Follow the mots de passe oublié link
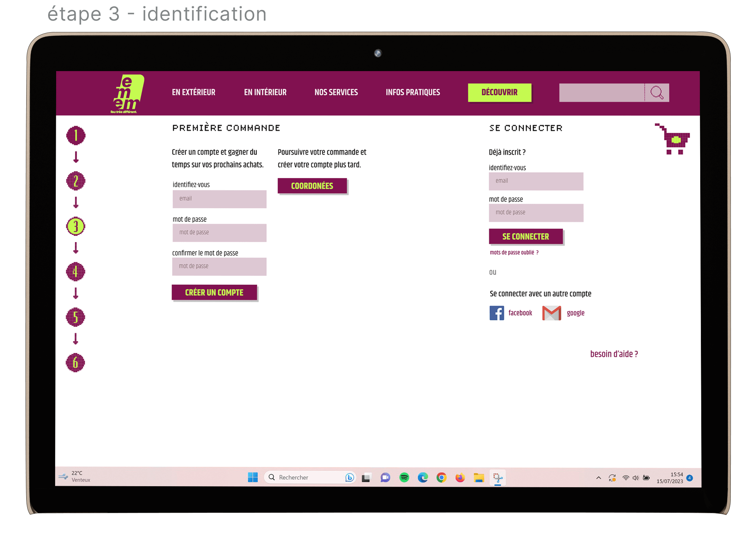 (514, 252)
